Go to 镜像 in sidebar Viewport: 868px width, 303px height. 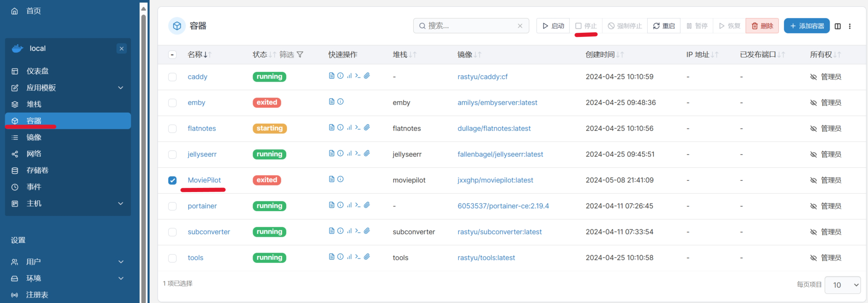coord(34,138)
